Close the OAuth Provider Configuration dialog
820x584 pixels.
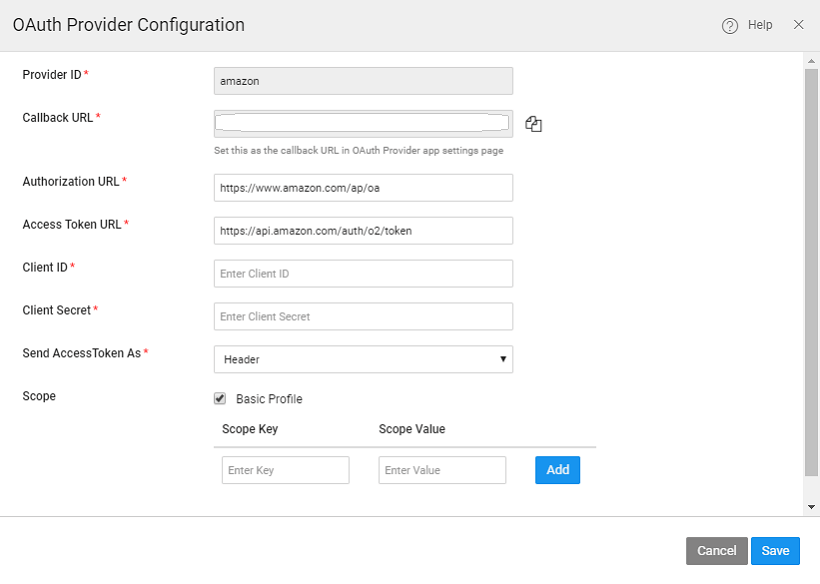798,25
